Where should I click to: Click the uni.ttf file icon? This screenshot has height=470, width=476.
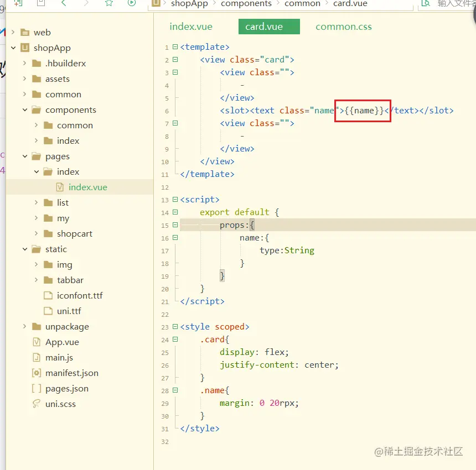(48, 311)
